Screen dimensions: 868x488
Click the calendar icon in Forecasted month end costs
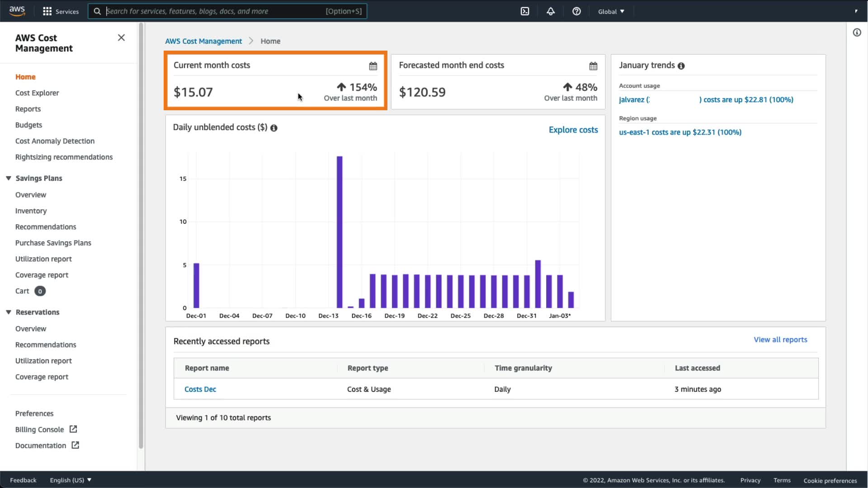(x=593, y=66)
